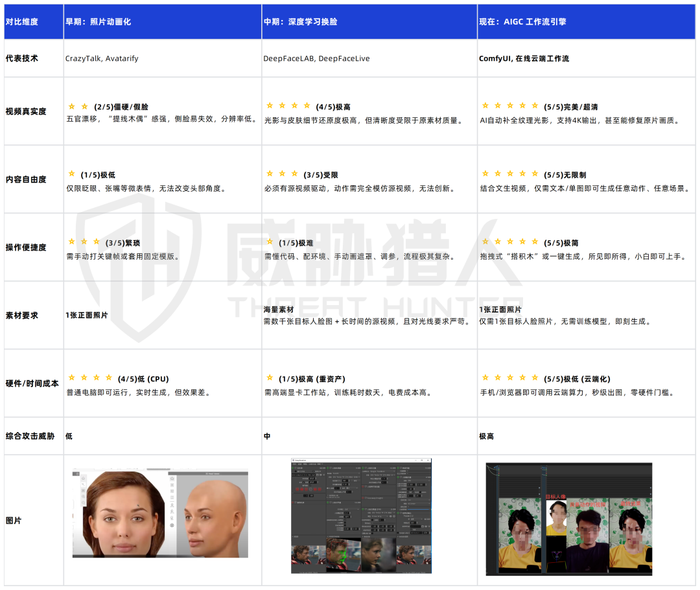Click the ComfyUI, 在线云端工作流 text
This screenshot has height=590, width=700.
[x=524, y=58]
